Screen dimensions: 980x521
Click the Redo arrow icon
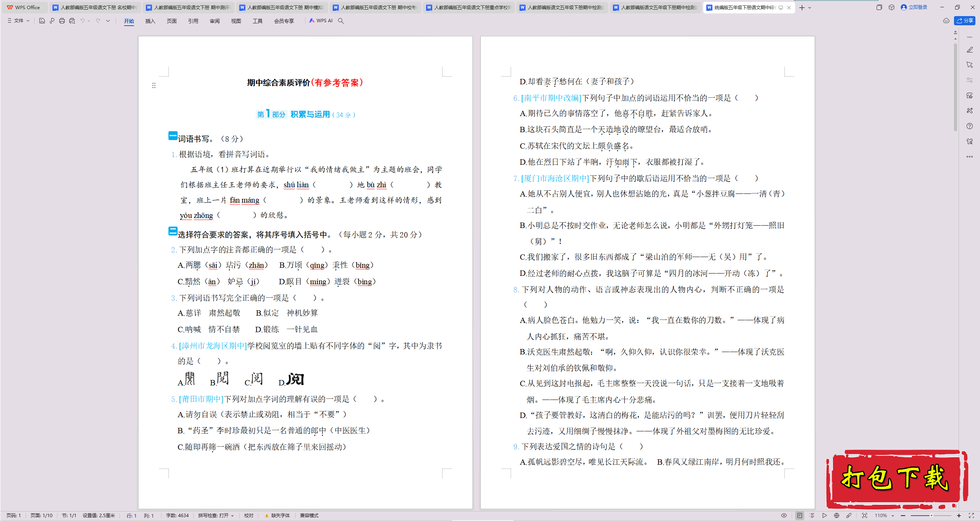click(98, 21)
